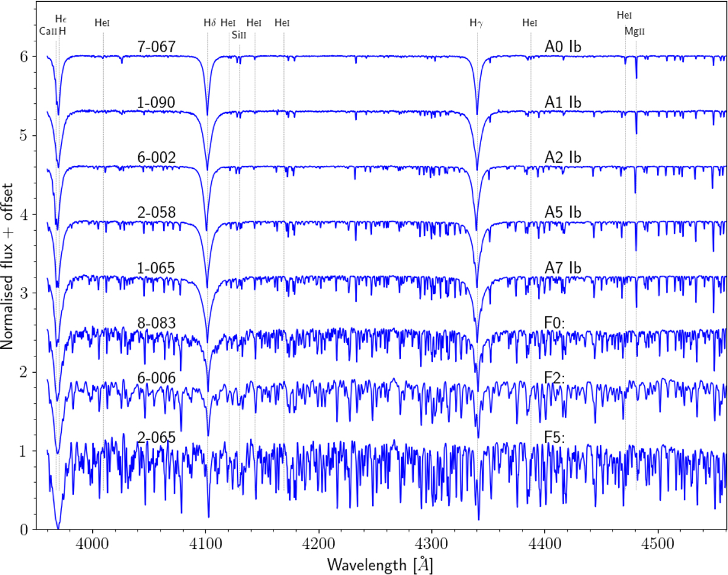728x575 pixels.
Task: Click the A7 Ib spectral type label
Action: pos(563,268)
